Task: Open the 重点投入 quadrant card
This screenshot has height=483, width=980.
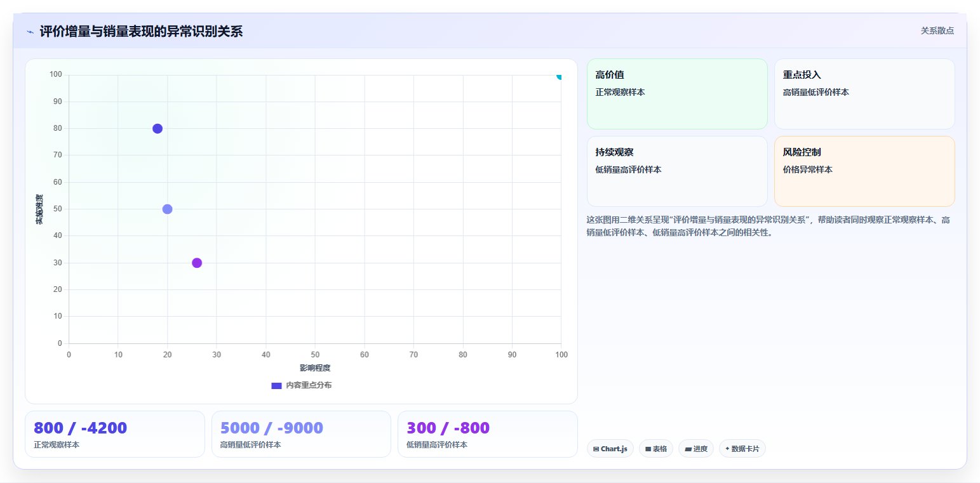Action: coord(864,94)
